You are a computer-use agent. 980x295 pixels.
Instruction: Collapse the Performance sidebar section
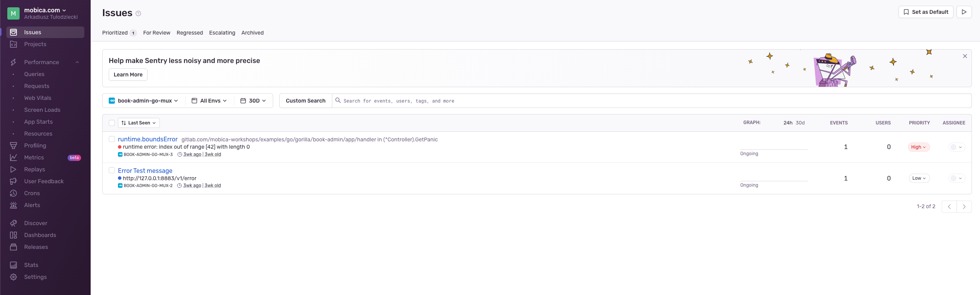click(x=77, y=62)
